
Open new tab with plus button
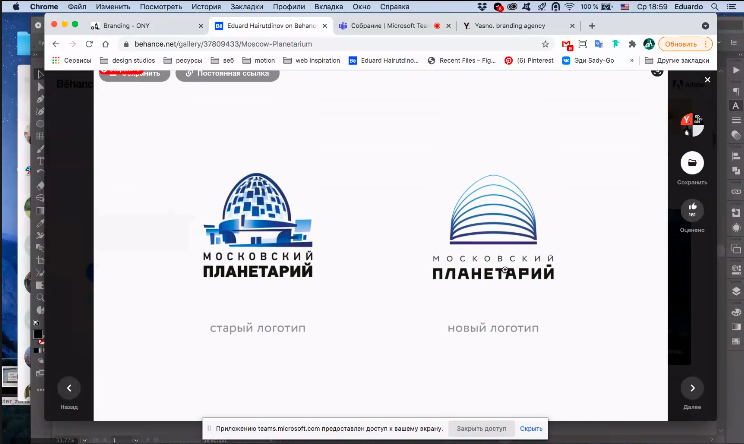(592, 26)
